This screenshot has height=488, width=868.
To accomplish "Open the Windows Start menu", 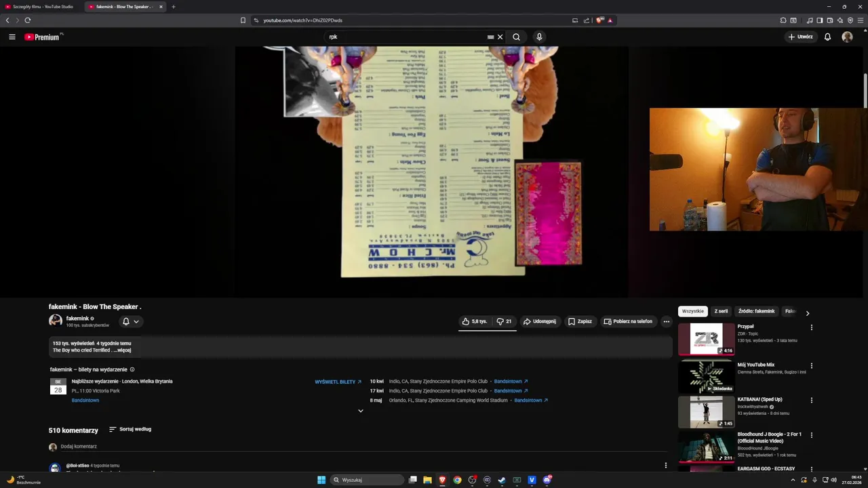I will point(321,480).
